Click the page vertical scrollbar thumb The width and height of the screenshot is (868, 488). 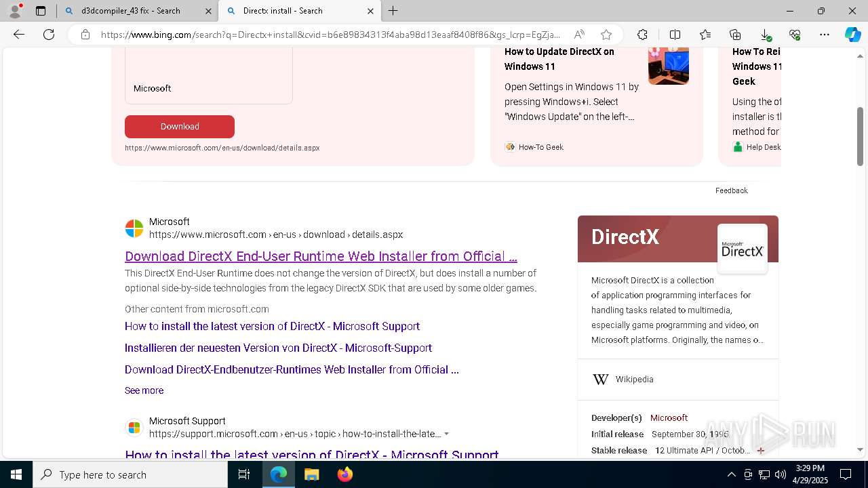[x=860, y=136]
